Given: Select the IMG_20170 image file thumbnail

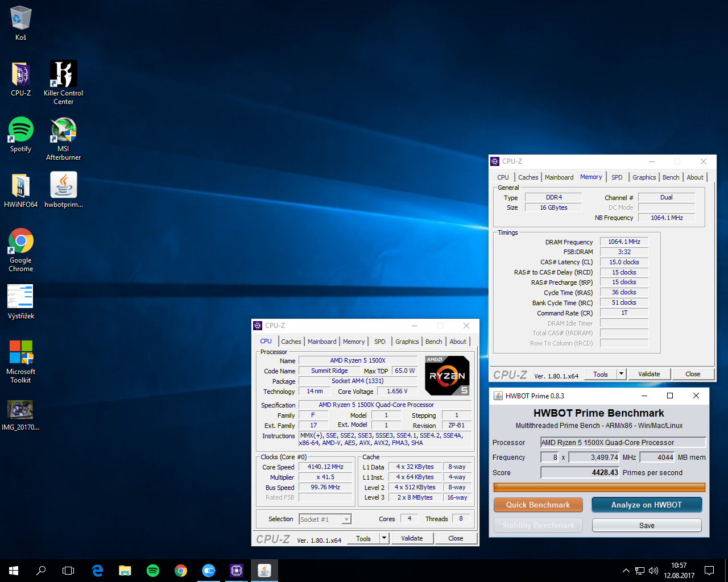Looking at the screenshot, I should tap(20, 415).
